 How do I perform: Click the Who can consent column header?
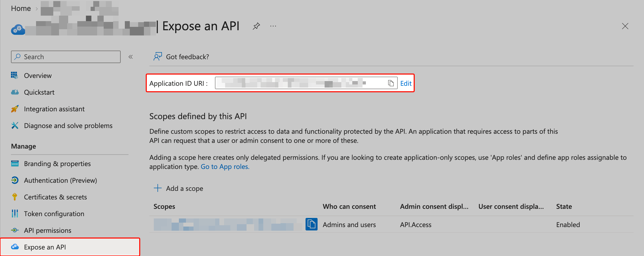pos(349,206)
